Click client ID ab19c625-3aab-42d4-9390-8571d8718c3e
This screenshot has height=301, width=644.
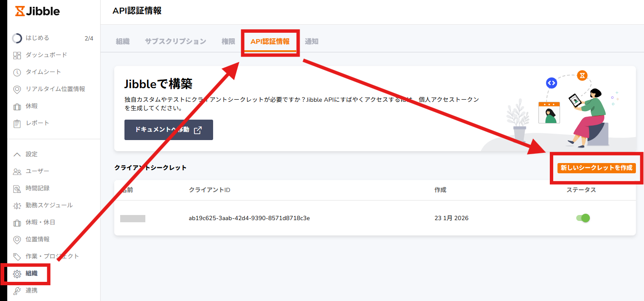click(x=249, y=218)
